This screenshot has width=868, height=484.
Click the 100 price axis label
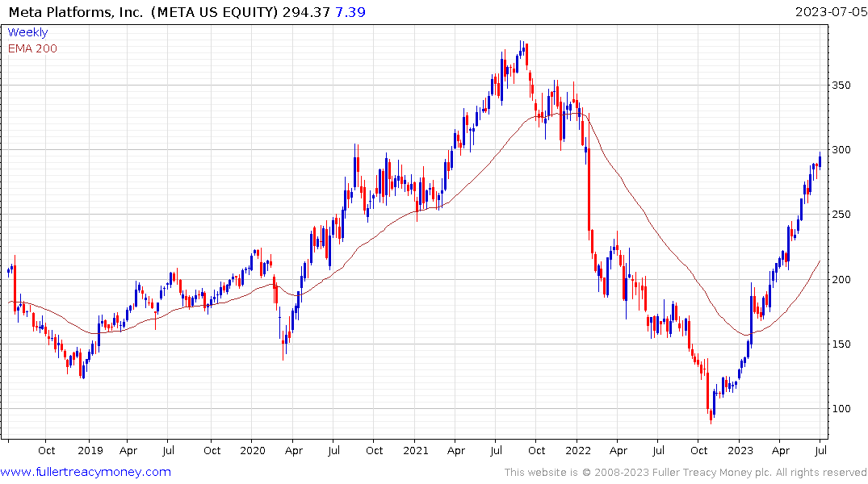point(841,409)
